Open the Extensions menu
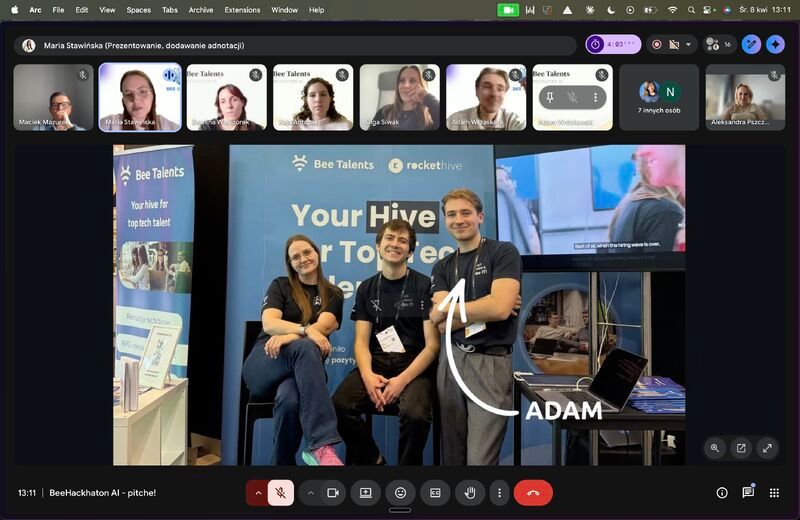This screenshot has height=520, width=800. click(242, 10)
